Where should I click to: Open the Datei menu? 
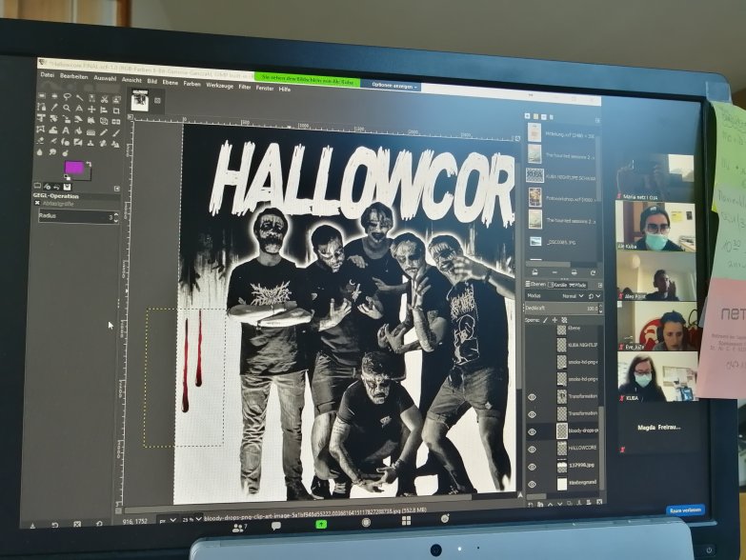tap(47, 75)
